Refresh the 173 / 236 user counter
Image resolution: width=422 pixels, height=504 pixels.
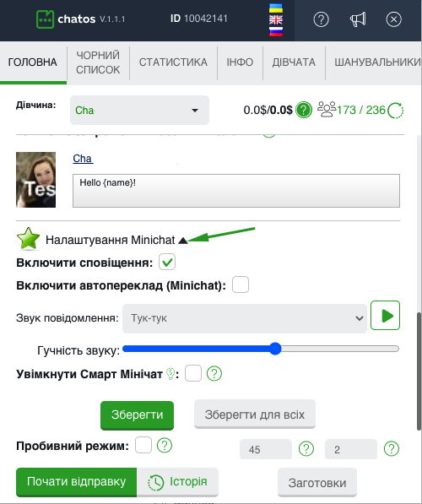click(395, 111)
